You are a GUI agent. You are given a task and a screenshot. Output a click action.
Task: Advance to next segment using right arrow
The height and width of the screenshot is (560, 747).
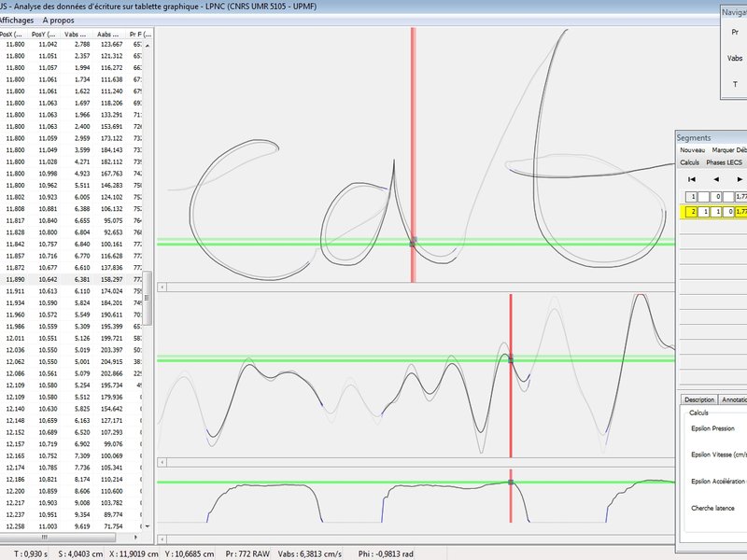coord(739,178)
